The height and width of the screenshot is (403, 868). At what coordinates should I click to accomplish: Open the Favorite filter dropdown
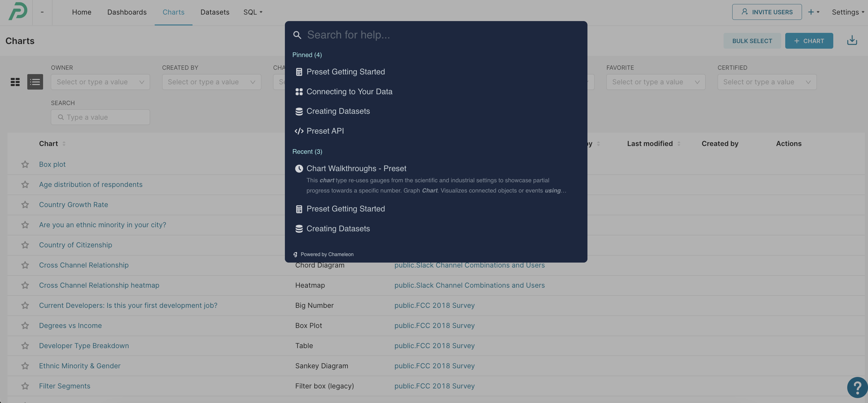(x=656, y=82)
